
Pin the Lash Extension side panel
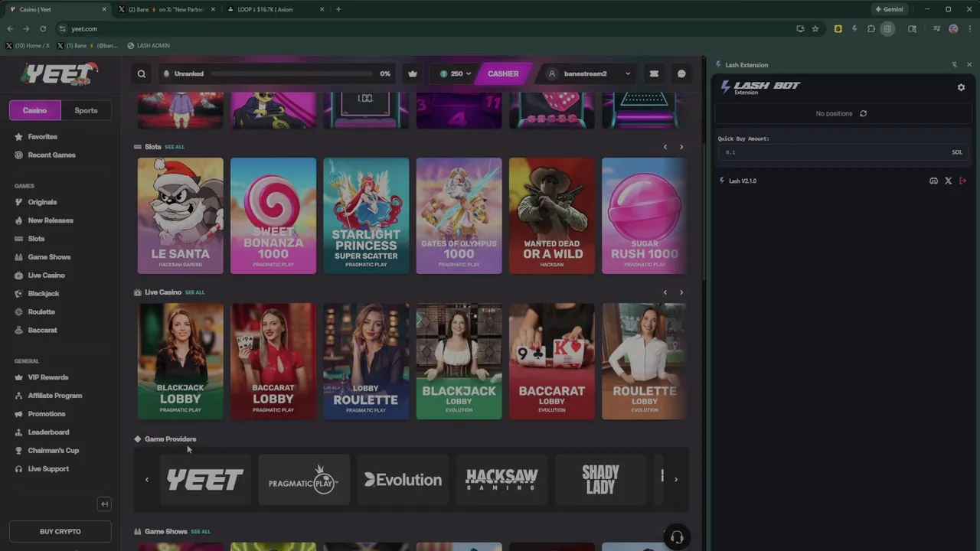click(x=955, y=64)
